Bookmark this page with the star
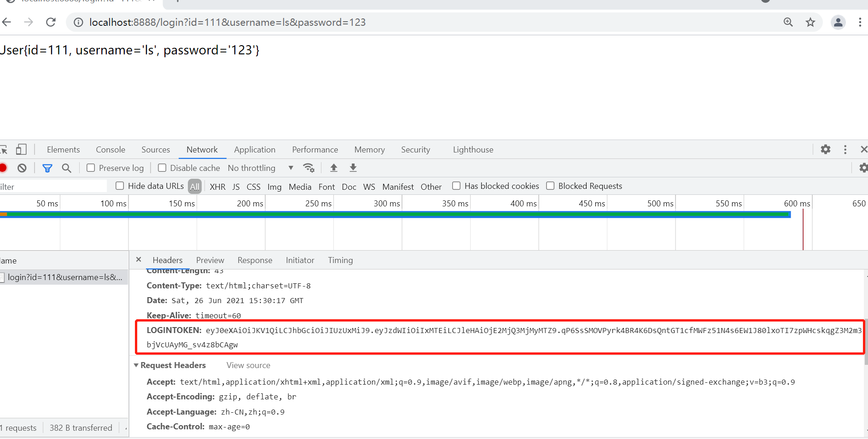The image size is (868, 439). tap(810, 22)
